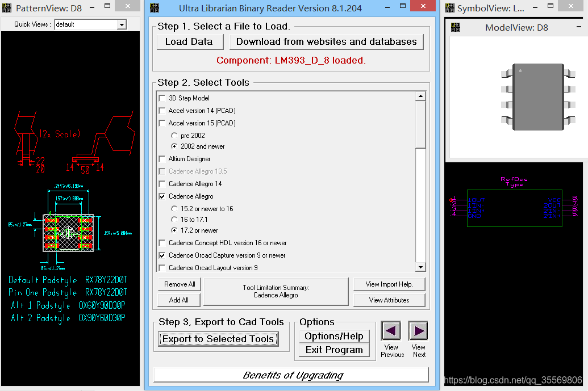Screen dimensions: 588x391
Task: Click the 'Default Padstyle RX78Y22D0T' text
Action: (x=68, y=280)
